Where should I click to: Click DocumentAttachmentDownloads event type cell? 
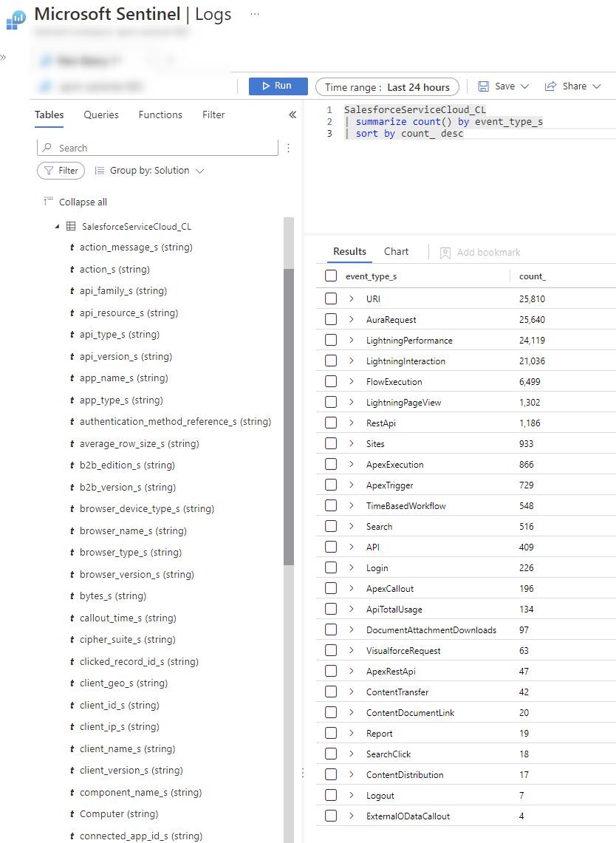(x=431, y=630)
